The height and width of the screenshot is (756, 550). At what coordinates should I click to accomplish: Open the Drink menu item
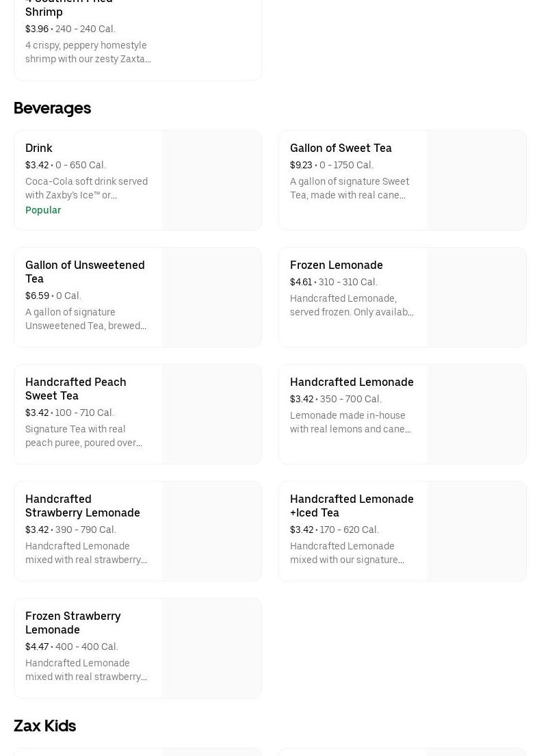pos(39,148)
